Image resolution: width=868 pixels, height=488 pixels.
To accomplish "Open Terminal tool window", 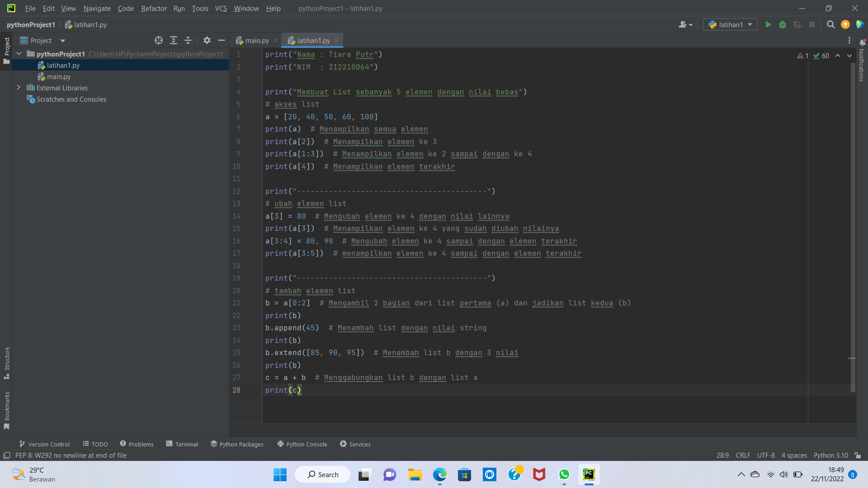I will [182, 444].
